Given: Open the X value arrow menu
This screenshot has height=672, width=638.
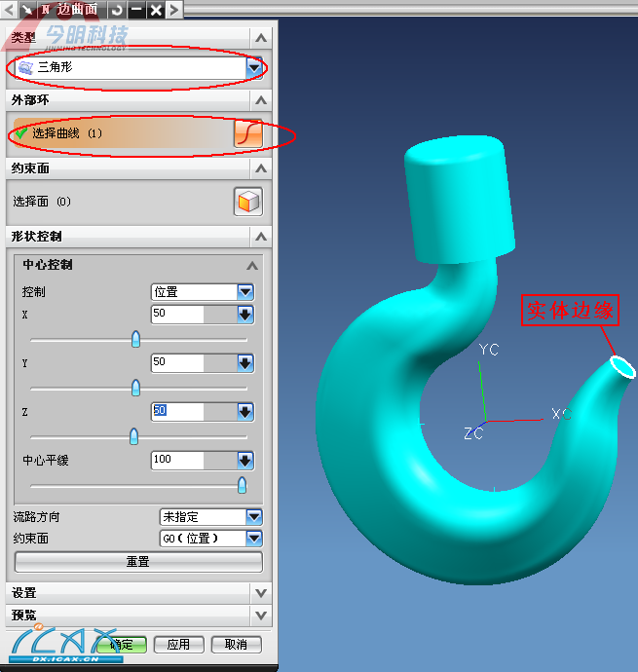Looking at the screenshot, I should [x=245, y=315].
